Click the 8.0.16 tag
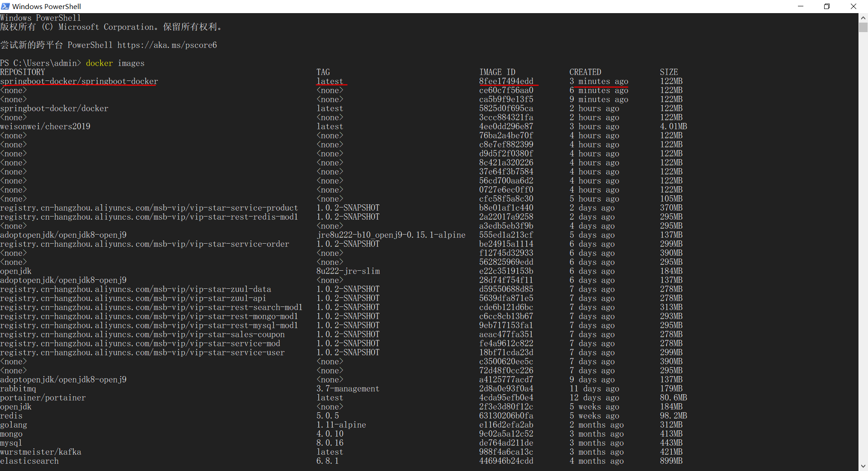The height and width of the screenshot is (471, 868). (x=330, y=443)
